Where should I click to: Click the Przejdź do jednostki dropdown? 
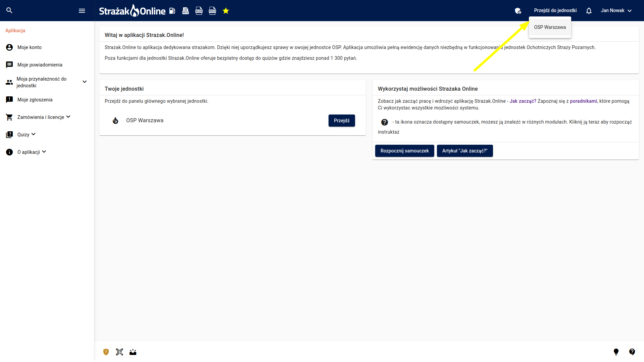(x=555, y=10)
